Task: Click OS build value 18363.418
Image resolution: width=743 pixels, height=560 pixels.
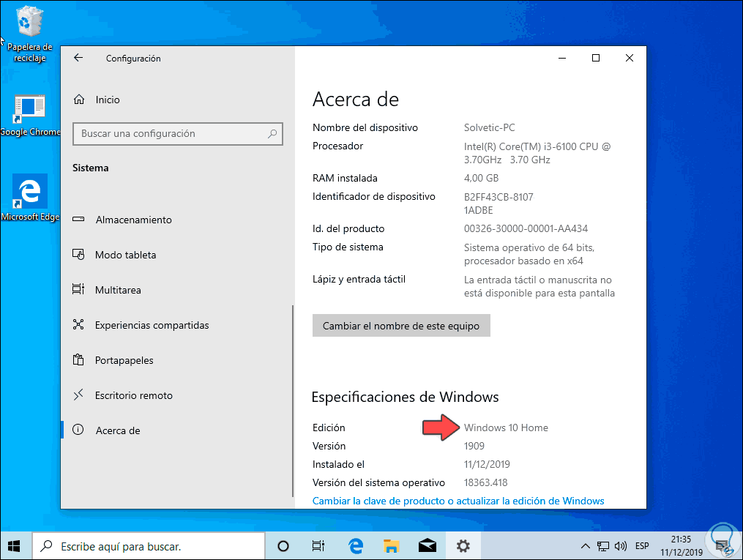Action: (x=486, y=482)
